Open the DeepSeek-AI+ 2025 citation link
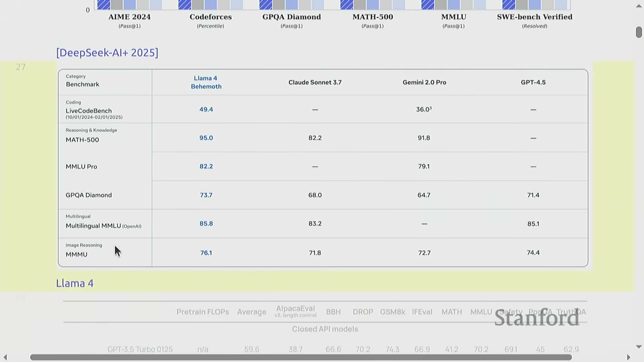This screenshot has width=644, height=362. tap(107, 52)
